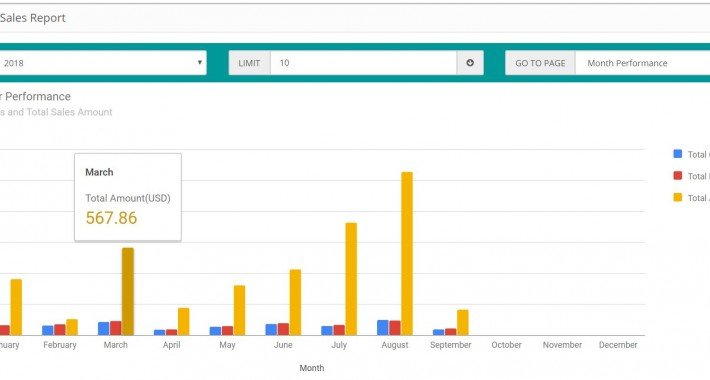Click the Month axis title

pyautogui.click(x=312, y=368)
